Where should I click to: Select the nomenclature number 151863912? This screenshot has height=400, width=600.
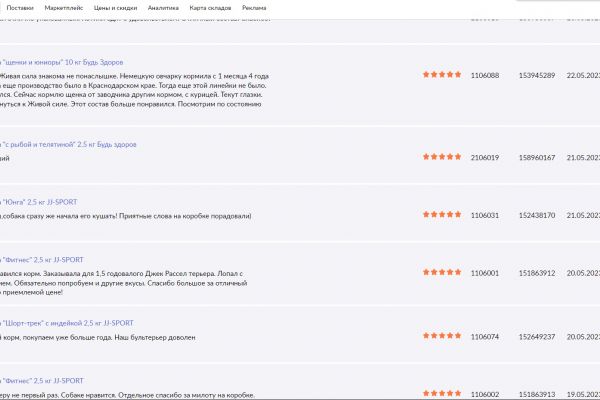tap(537, 273)
